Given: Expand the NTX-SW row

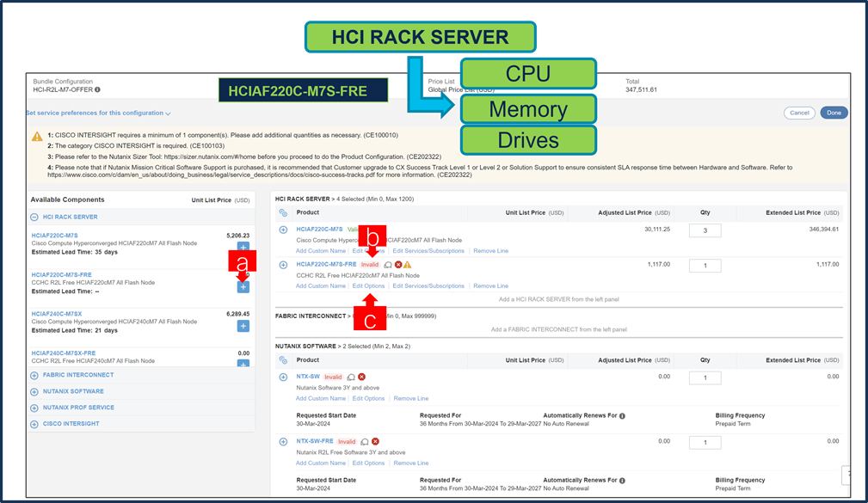Looking at the screenshot, I should tap(283, 377).
